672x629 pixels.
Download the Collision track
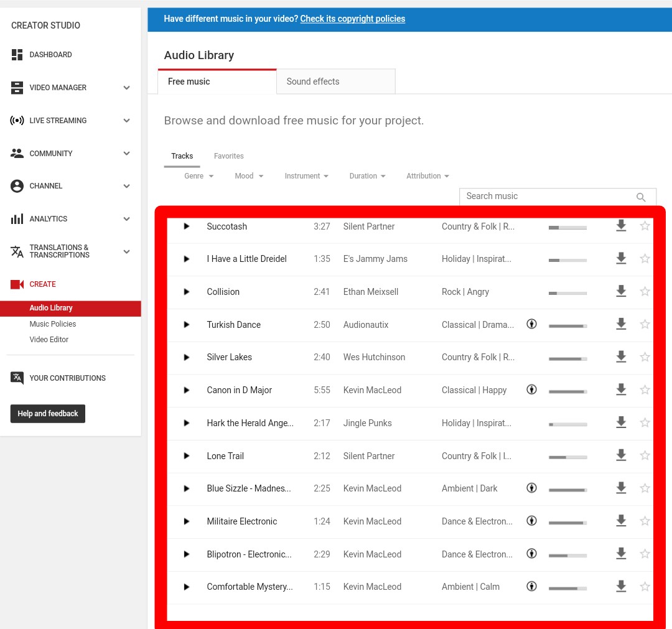[x=620, y=291]
